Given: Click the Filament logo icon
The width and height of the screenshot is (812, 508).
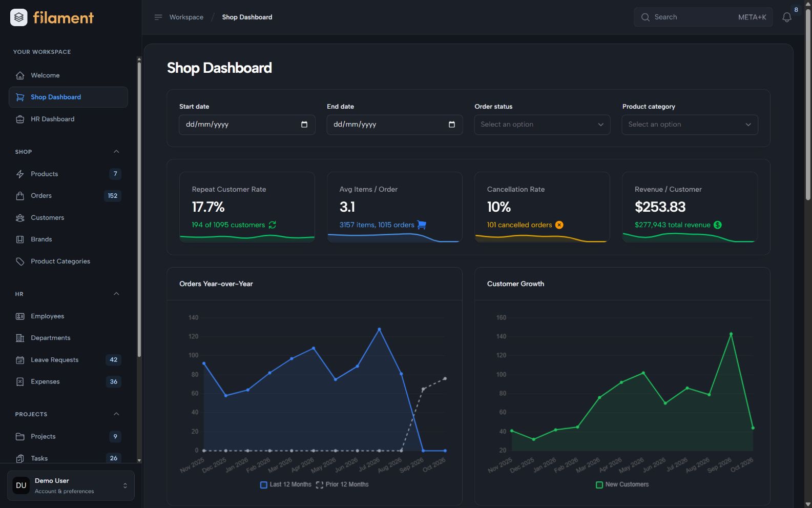Looking at the screenshot, I should pos(19,17).
